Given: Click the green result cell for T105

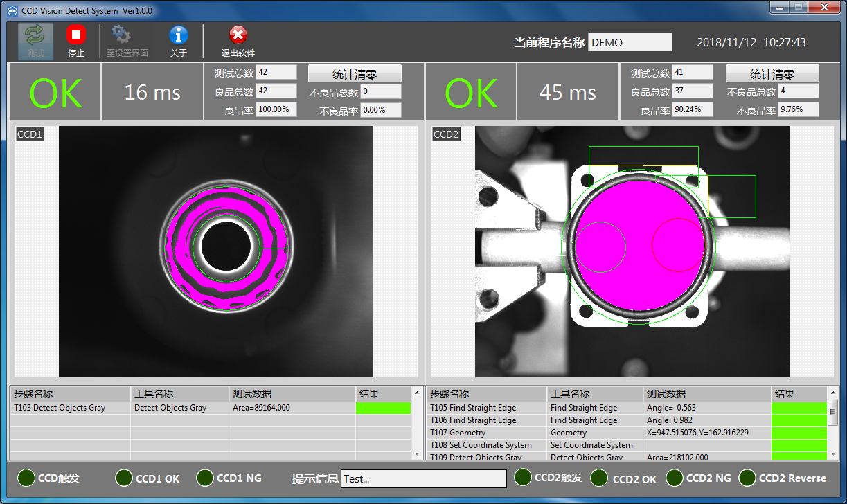Looking at the screenshot, I should tap(799, 408).
